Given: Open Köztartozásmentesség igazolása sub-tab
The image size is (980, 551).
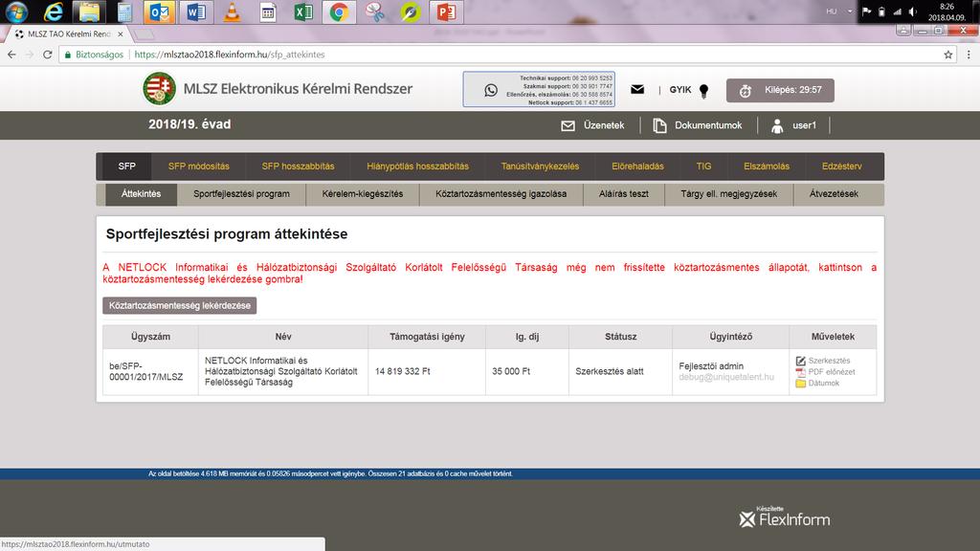Looking at the screenshot, I should pyautogui.click(x=501, y=193).
